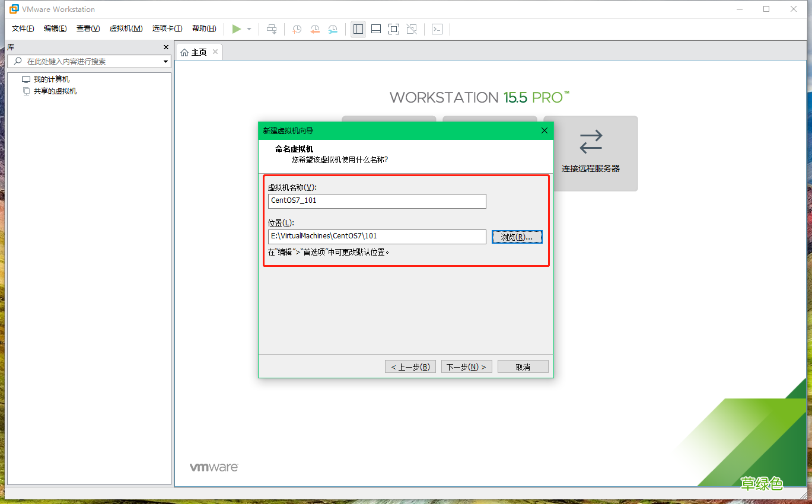Open the 虚拟机(M) menu
This screenshot has height=504, width=812.
pos(126,28)
